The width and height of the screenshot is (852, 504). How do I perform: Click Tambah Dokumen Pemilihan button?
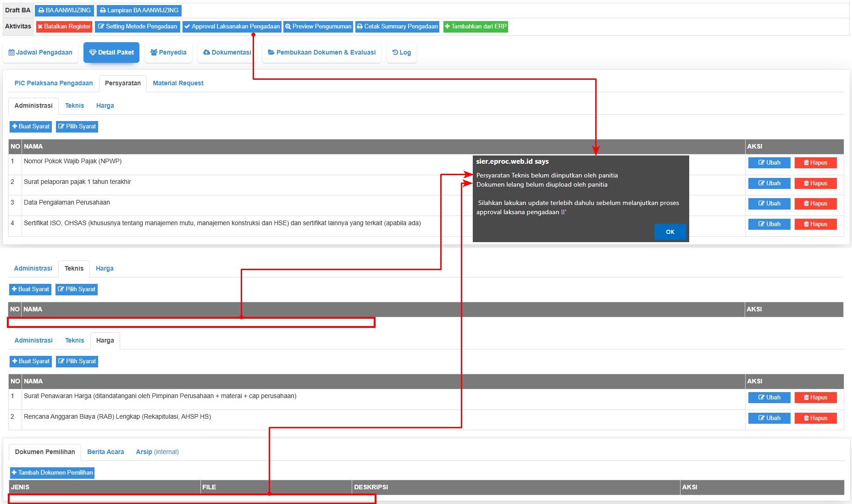point(52,473)
